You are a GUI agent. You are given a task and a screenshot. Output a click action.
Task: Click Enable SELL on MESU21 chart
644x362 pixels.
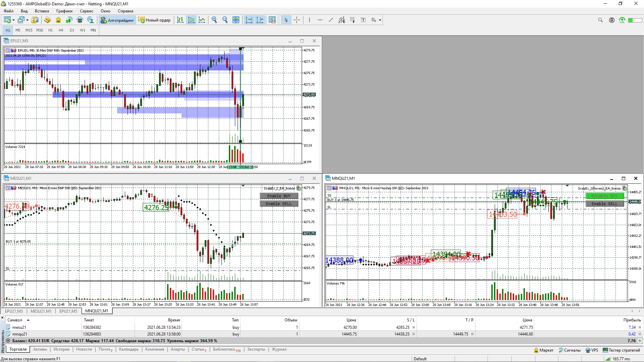pos(279,204)
